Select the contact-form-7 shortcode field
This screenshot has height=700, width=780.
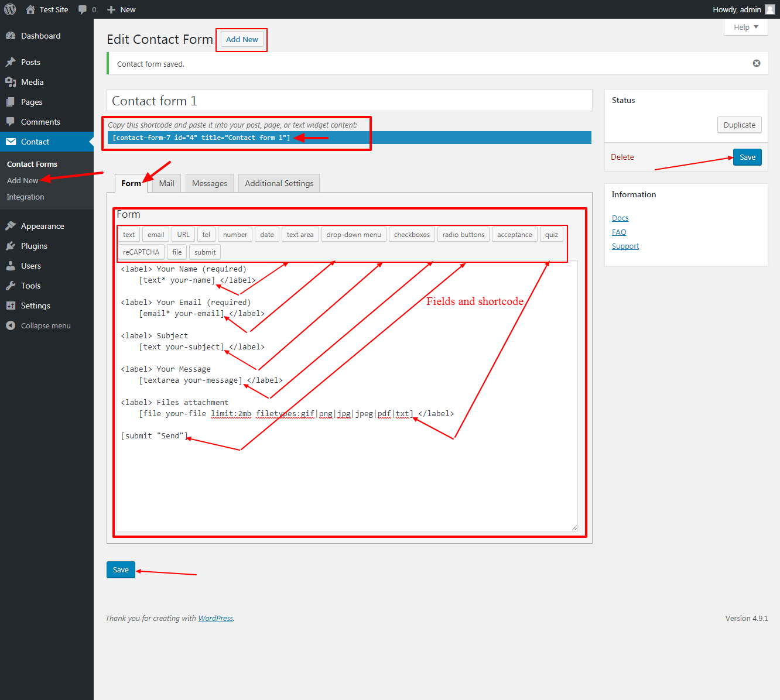pyautogui.click(x=350, y=138)
